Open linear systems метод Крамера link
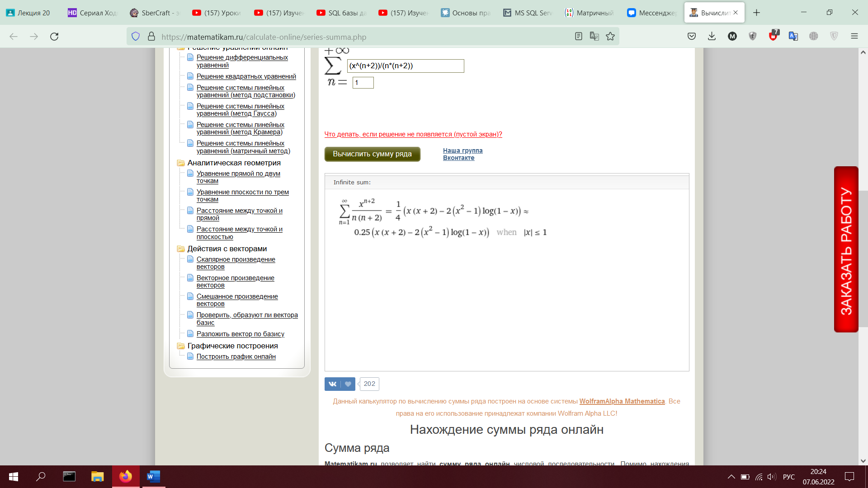The width and height of the screenshot is (868, 488). pyautogui.click(x=241, y=128)
